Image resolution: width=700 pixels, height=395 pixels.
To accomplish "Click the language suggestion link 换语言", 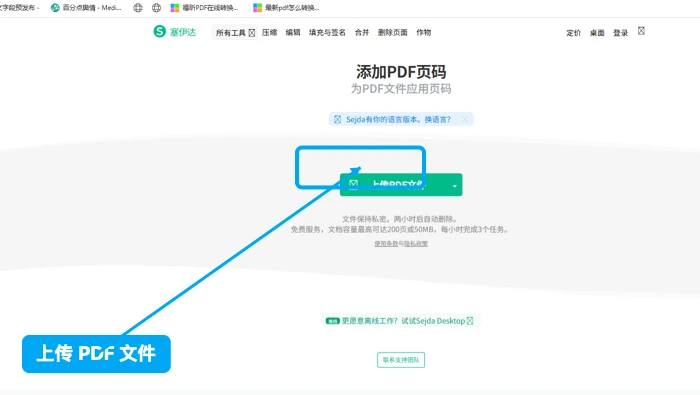I will (x=438, y=120).
